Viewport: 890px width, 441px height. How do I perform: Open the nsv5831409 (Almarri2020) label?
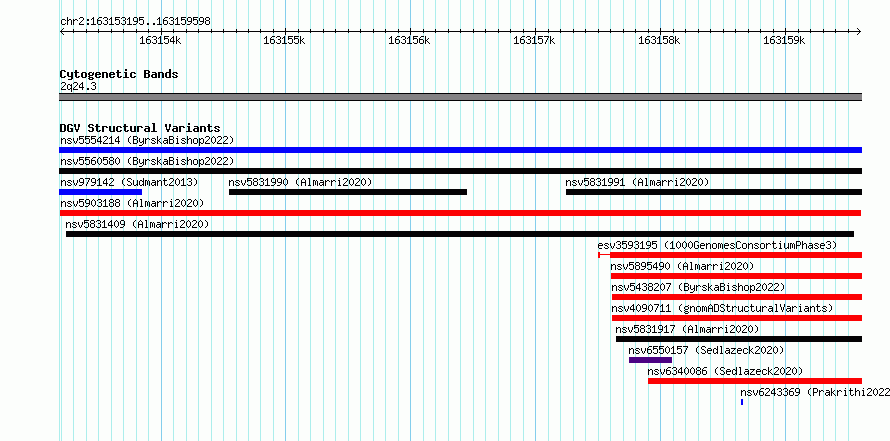tap(137, 224)
